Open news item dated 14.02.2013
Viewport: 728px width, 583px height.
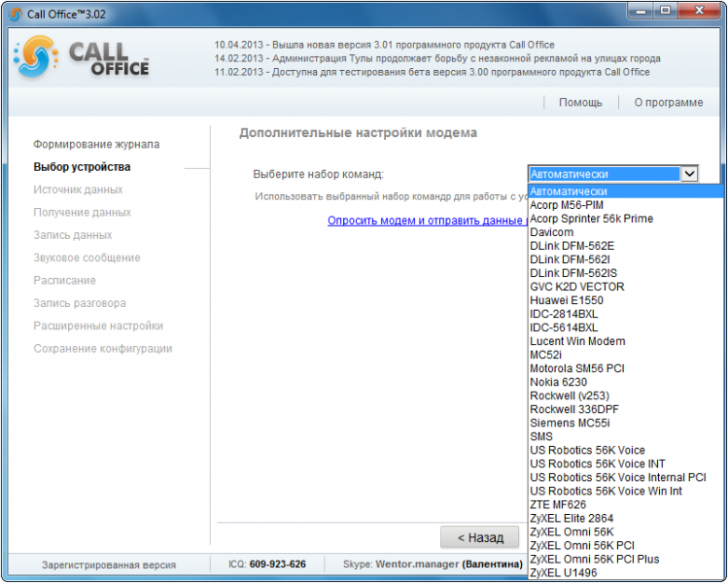437,58
